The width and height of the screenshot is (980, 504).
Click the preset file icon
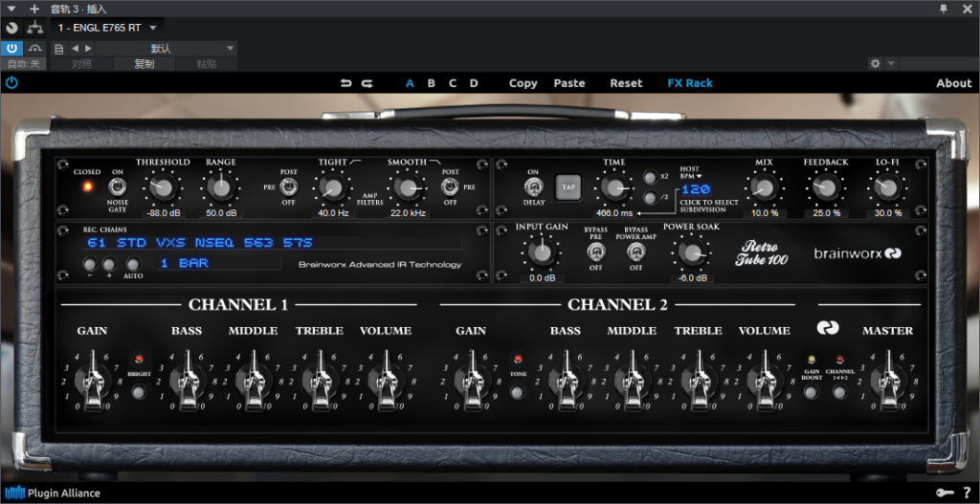(x=58, y=49)
